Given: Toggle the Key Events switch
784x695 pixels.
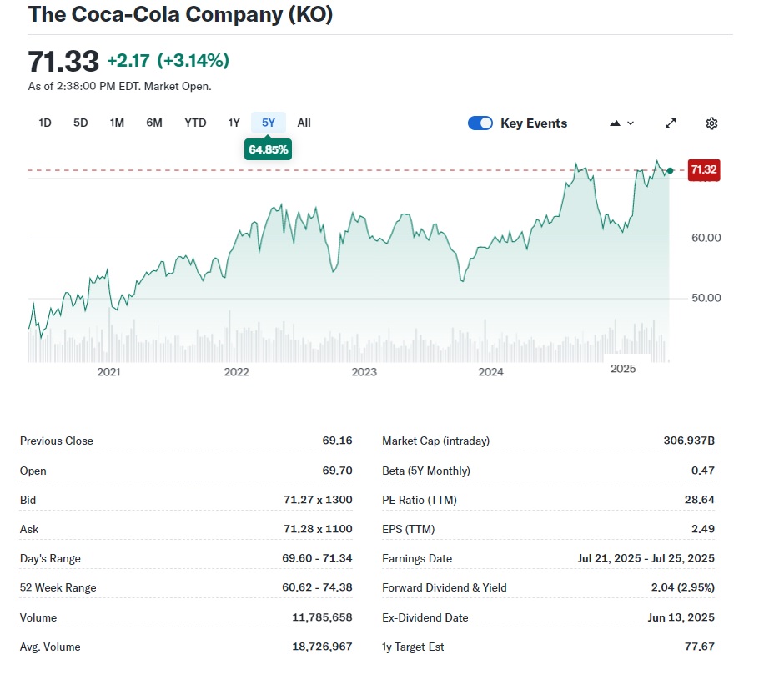Looking at the screenshot, I should 480,123.
